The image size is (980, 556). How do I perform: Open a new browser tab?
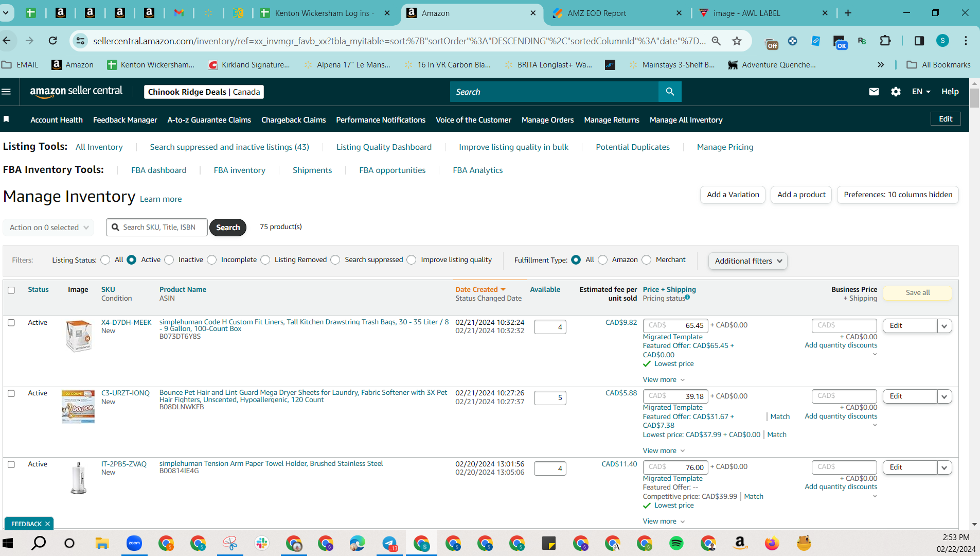(x=848, y=13)
